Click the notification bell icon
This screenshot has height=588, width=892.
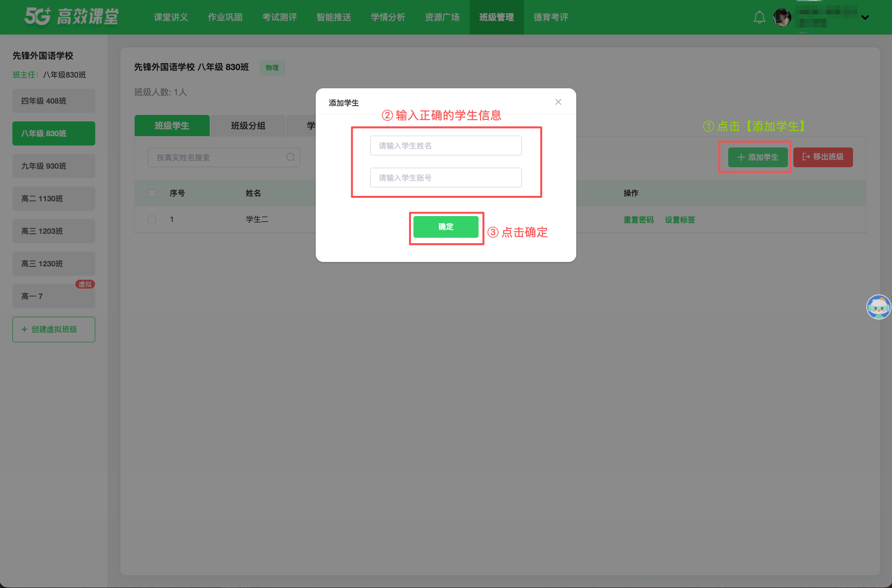[759, 17]
